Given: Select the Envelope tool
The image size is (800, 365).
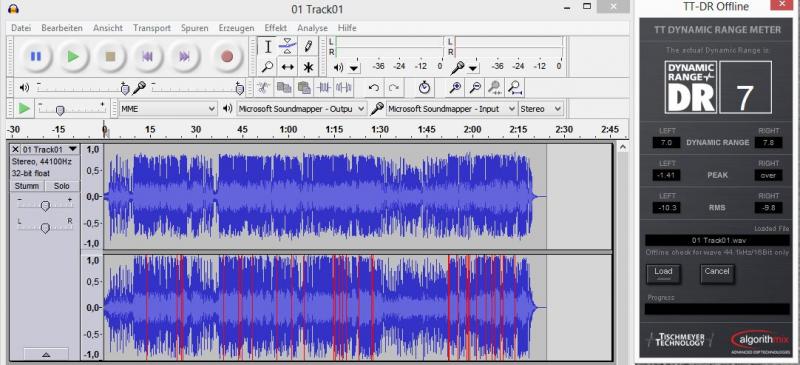Looking at the screenshot, I should coord(288,46).
